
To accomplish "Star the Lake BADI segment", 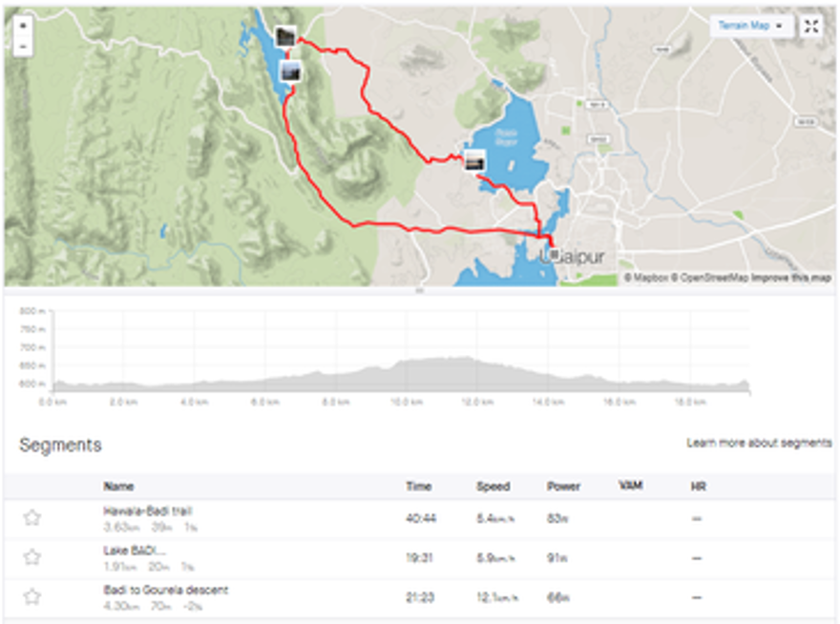I will [32, 557].
